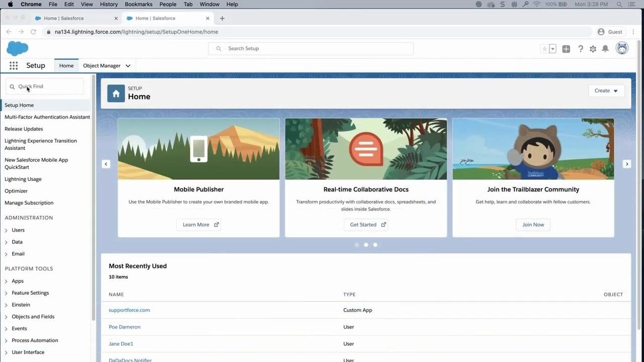Image resolution: width=644 pixels, height=362 pixels.
Task: Expand the Apps tree node
Action: (x=6, y=281)
